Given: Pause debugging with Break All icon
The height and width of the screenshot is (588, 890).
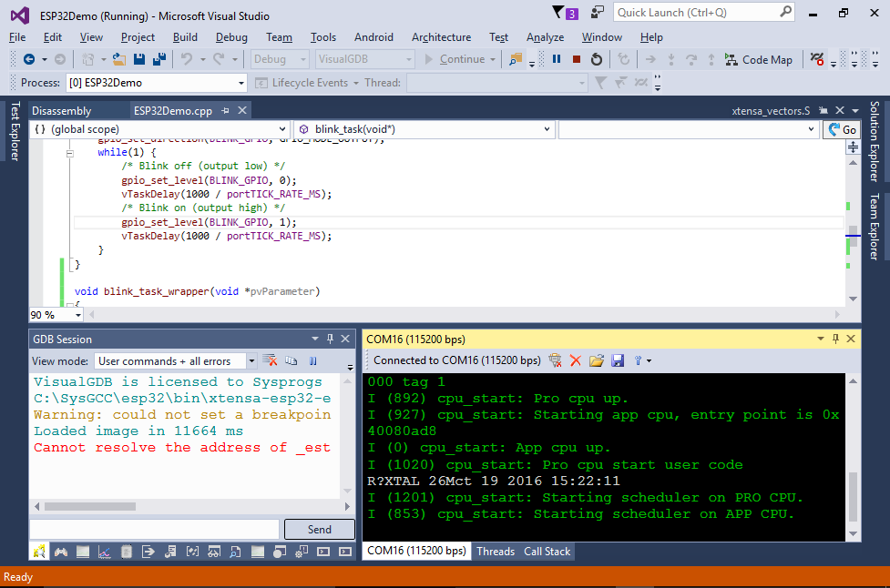Looking at the screenshot, I should 557,59.
